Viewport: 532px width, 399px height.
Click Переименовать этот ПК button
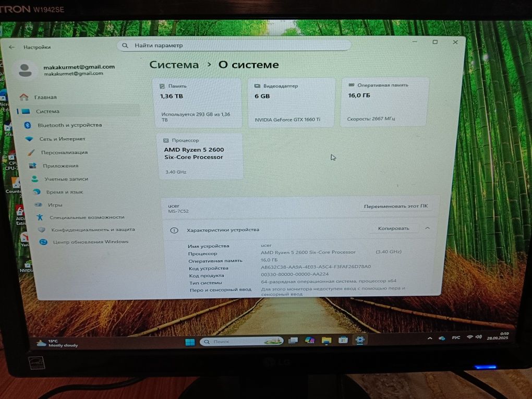click(395, 207)
